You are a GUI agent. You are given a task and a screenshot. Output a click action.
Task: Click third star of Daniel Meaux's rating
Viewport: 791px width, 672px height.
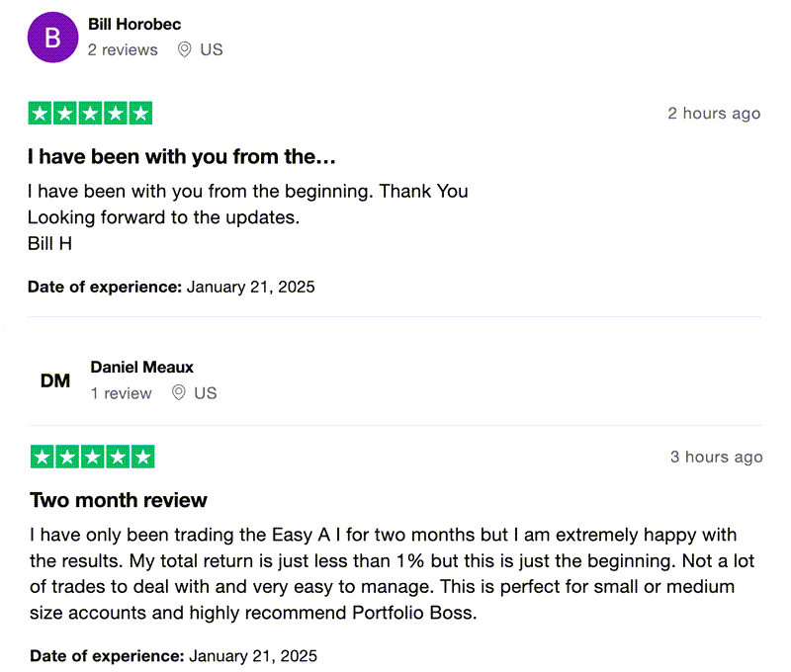[93, 457]
